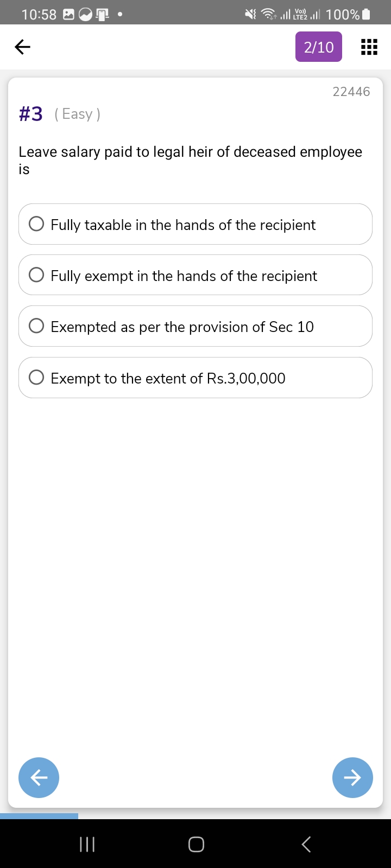Tap the "( Easy )" difficulty label

[x=77, y=114]
